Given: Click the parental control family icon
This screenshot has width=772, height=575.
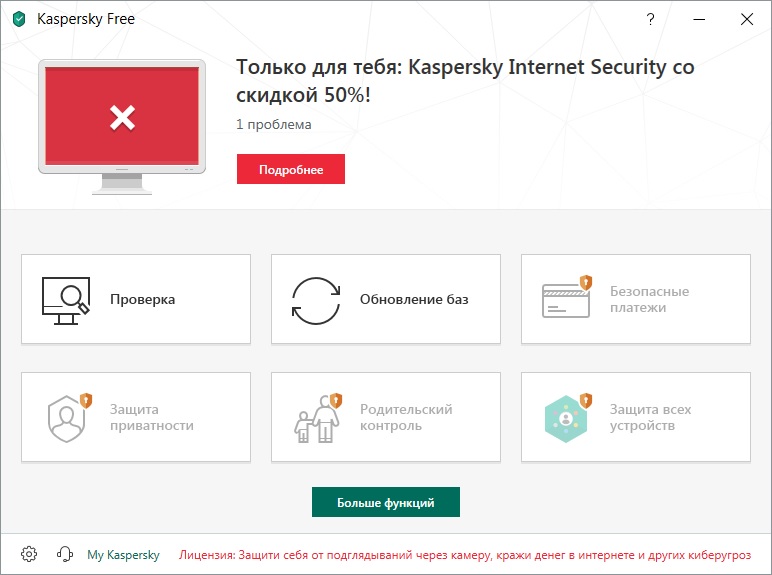Looking at the screenshot, I should [317, 417].
